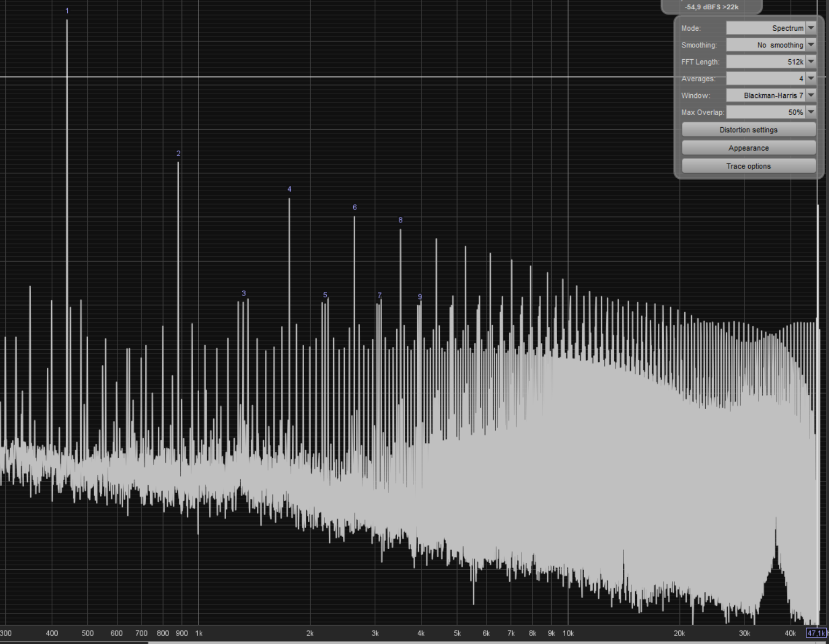Click harmonic marker label 5
Viewport: 829px width, 644px height.
coord(325,295)
